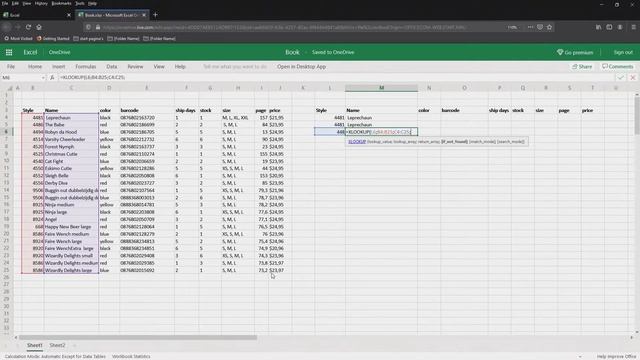This screenshot has height=360, width=640.
Task: Add a new sheet with the plus button
Action: (74, 345)
